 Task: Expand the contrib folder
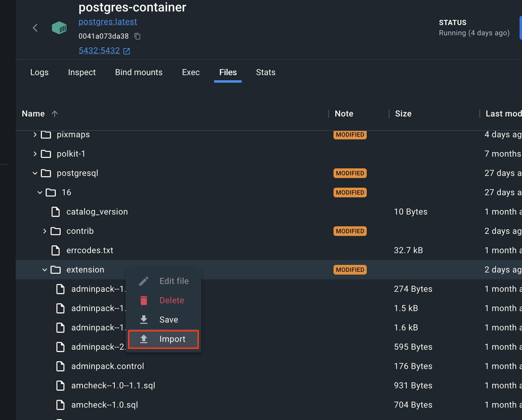(44, 231)
